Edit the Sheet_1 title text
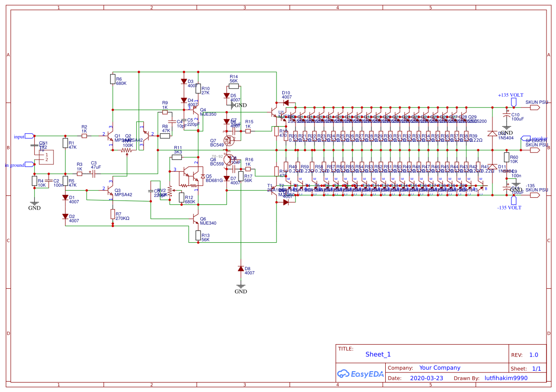 (x=378, y=354)
